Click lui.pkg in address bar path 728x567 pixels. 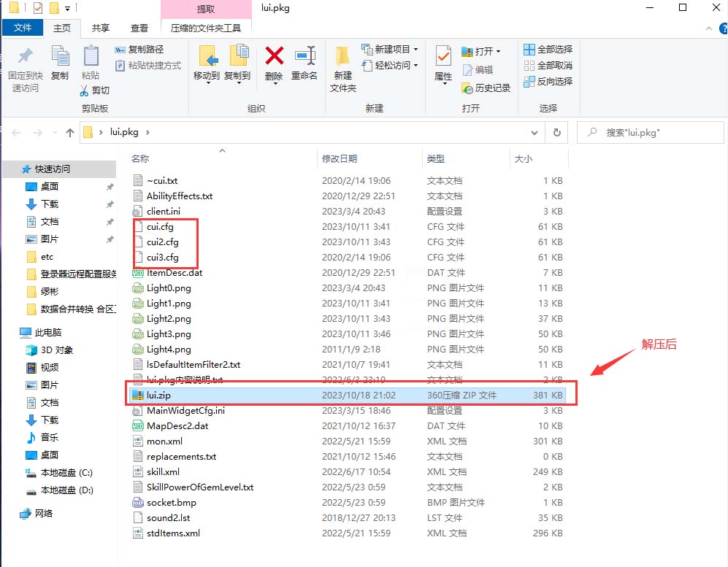tap(124, 132)
